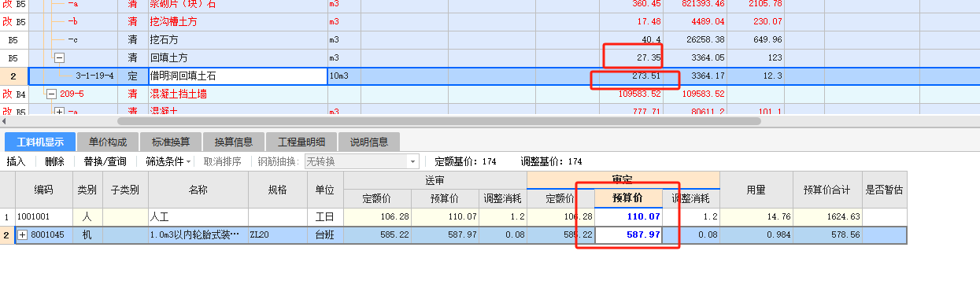Click the 编码 column header
Viewport: 980px width, 299px height.
pyautogui.click(x=44, y=190)
